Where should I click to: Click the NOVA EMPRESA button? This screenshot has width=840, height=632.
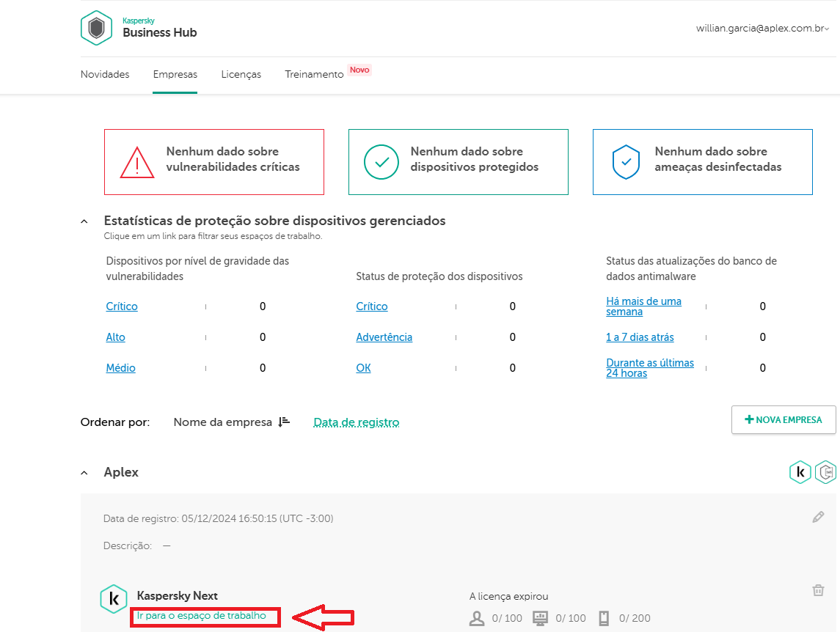coord(784,420)
